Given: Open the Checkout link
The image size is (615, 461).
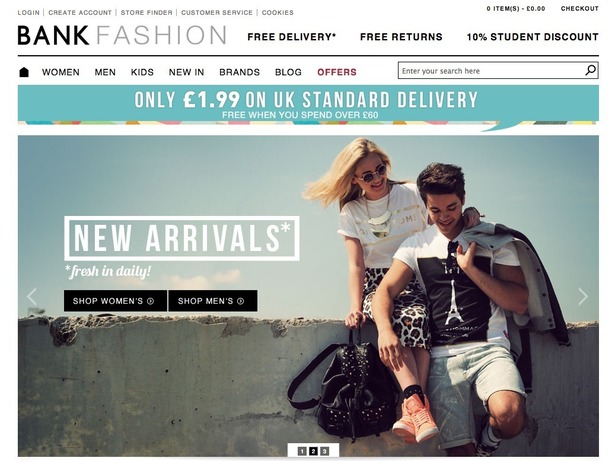Looking at the screenshot, I should pyautogui.click(x=579, y=8).
